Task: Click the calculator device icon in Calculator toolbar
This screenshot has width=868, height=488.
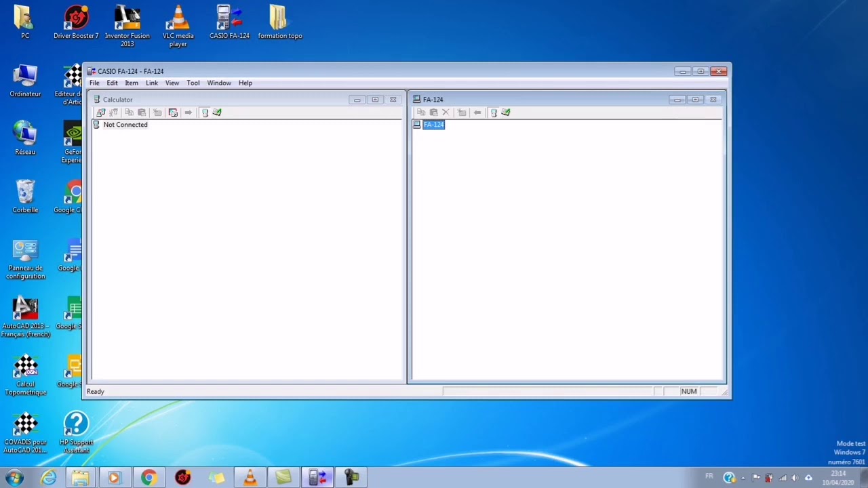Action: coord(205,113)
